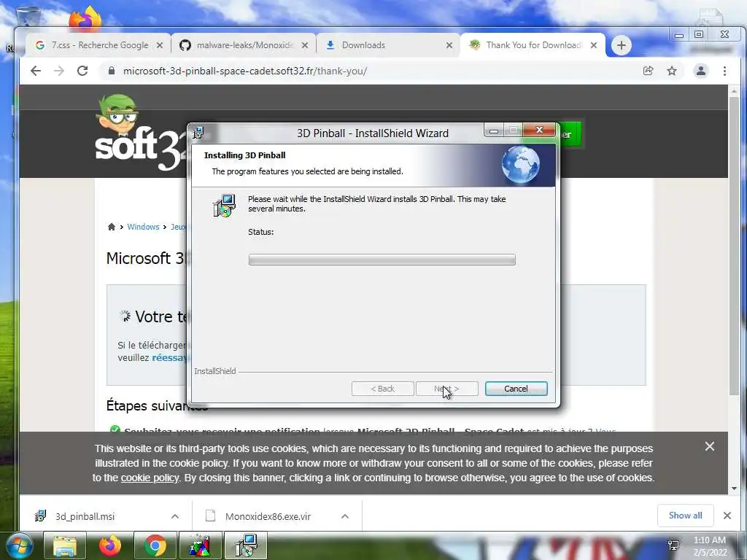Click the address bar URL field

point(371,71)
